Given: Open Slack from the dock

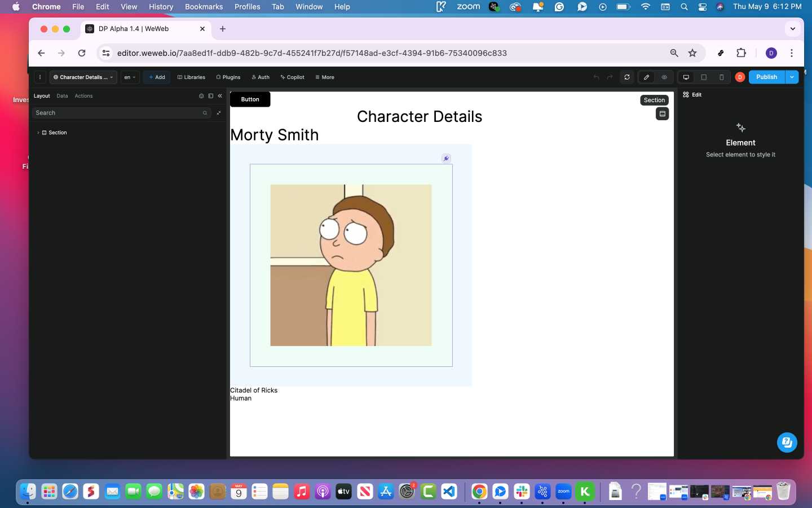Looking at the screenshot, I should [521, 492].
